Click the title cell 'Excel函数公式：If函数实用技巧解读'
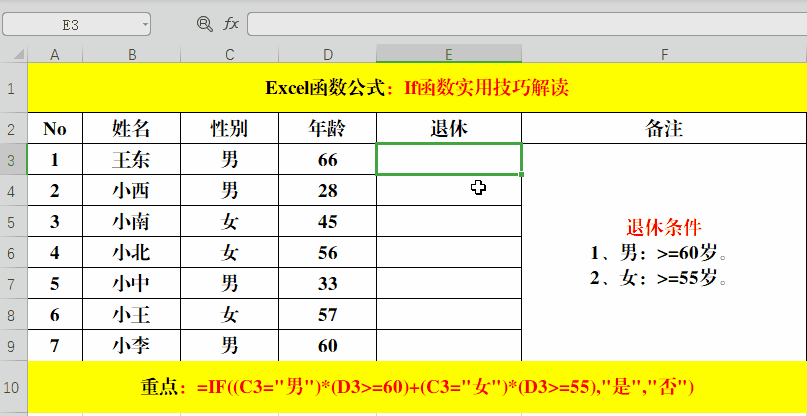This screenshot has height=416, width=807. point(417,88)
